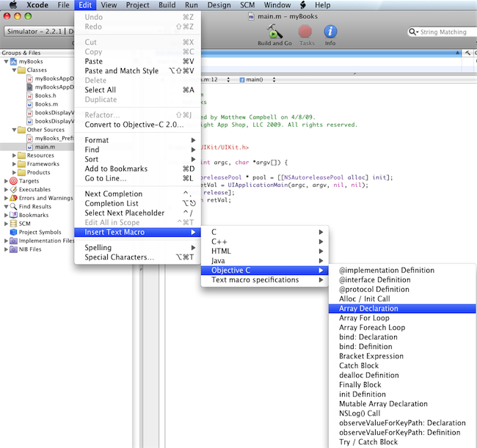Click the SCM cylinder icon

click(13, 224)
